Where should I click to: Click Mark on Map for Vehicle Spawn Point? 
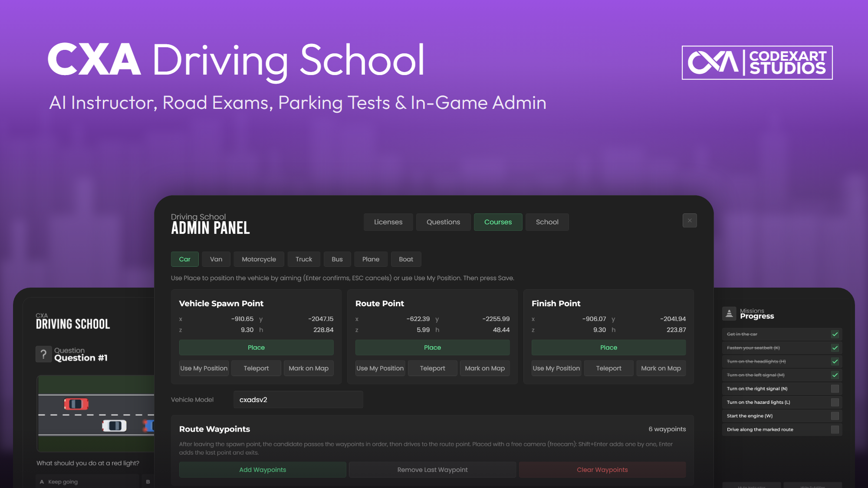[309, 368]
